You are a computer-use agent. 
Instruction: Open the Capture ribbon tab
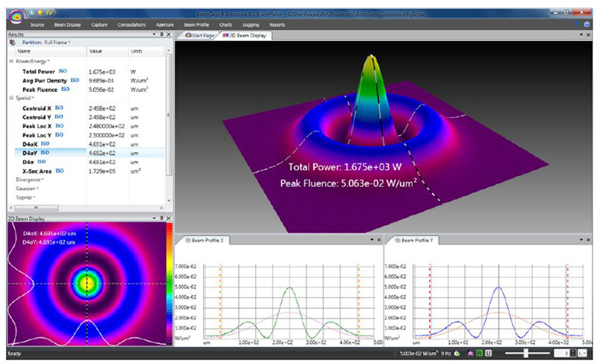99,25
